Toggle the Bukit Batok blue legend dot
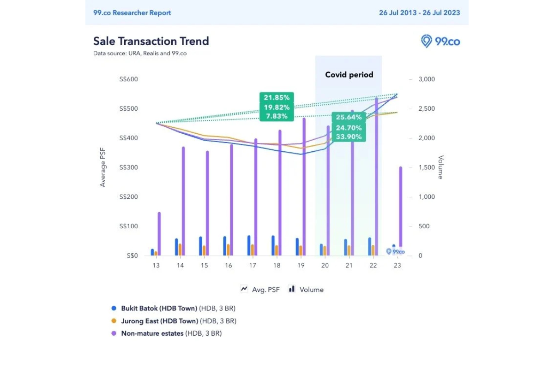Screen dimensions: 554x392 pyautogui.click(x=114, y=308)
